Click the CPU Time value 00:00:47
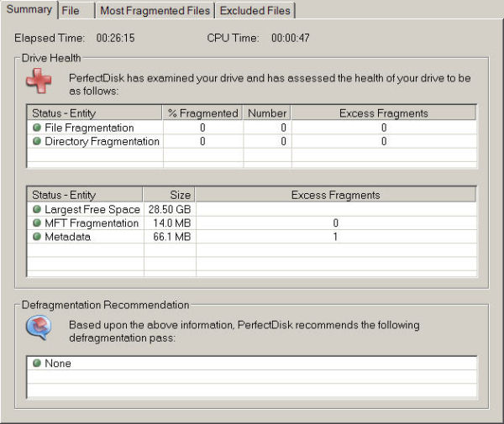This screenshot has height=424, width=504. (x=291, y=38)
